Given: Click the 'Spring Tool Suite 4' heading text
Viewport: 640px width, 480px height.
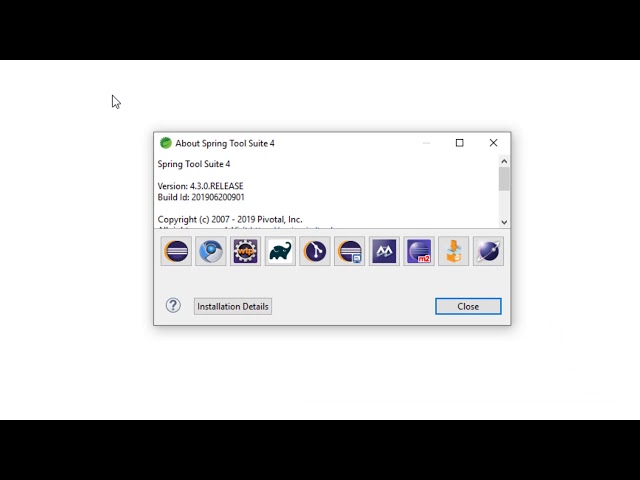Looking at the screenshot, I should click(x=194, y=164).
